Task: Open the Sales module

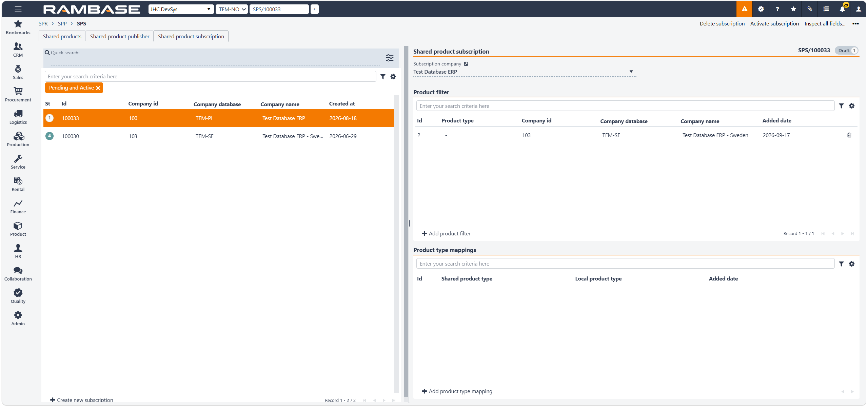Action: click(x=18, y=72)
